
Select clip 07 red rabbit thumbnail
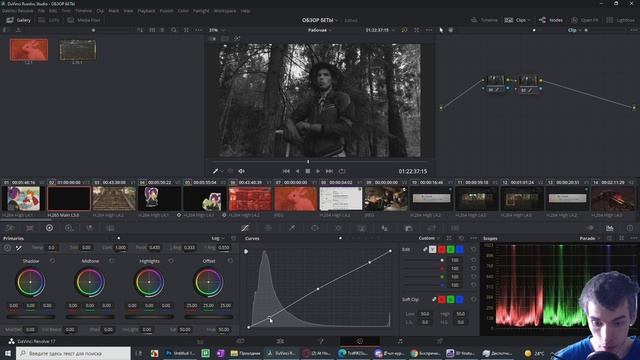coord(296,199)
